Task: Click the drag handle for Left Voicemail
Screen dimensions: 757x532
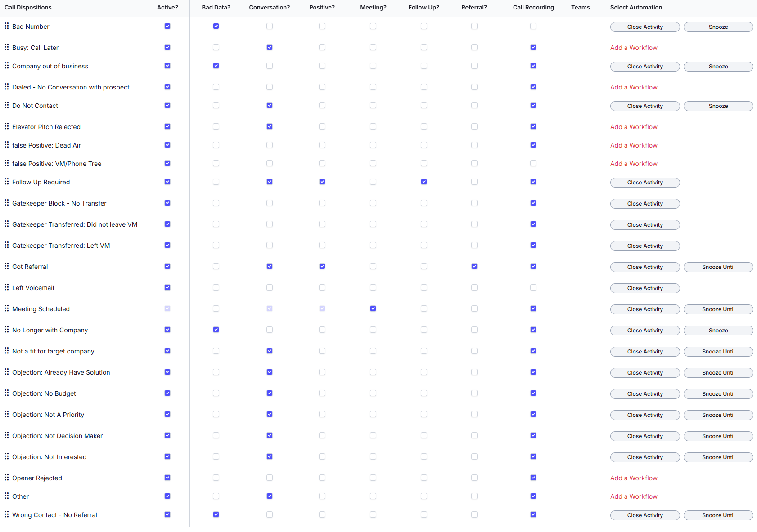Action: click(6, 287)
